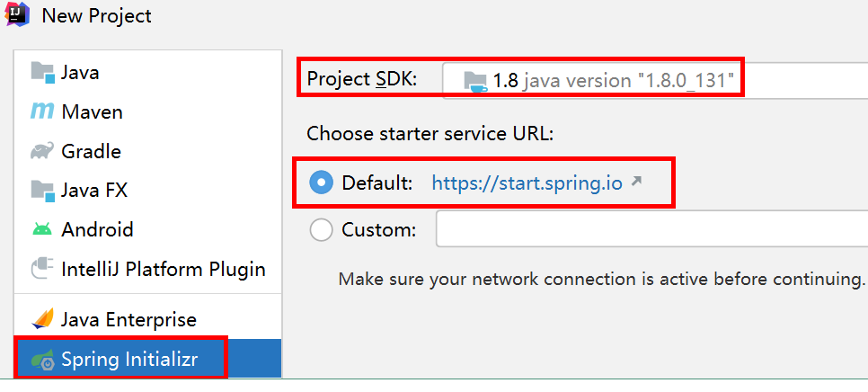Choose Gradle project type in list

click(x=91, y=151)
